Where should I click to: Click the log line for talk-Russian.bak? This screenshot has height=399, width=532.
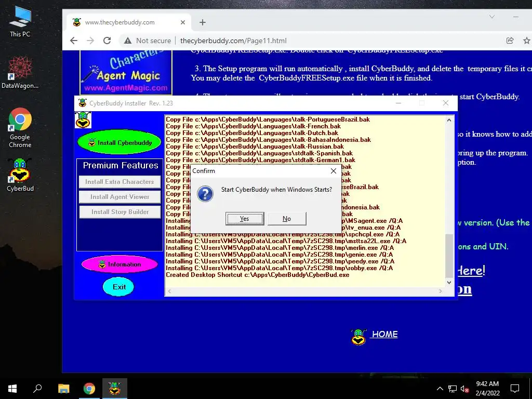(255, 147)
